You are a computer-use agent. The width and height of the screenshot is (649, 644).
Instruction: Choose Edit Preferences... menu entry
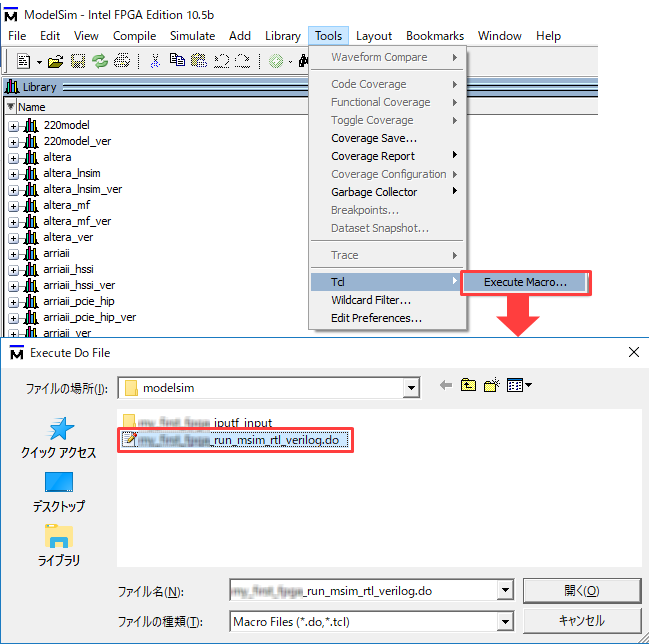click(x=387, y=318)
